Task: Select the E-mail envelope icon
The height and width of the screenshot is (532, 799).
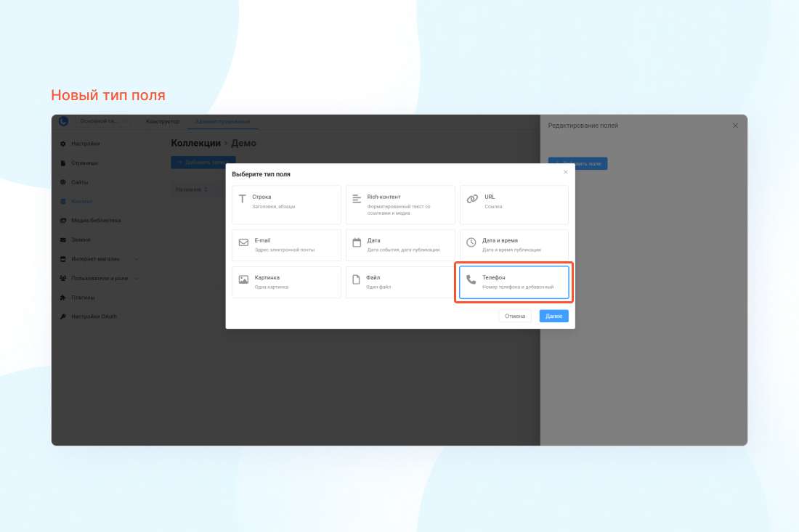Action: click(x=243, y=242)
